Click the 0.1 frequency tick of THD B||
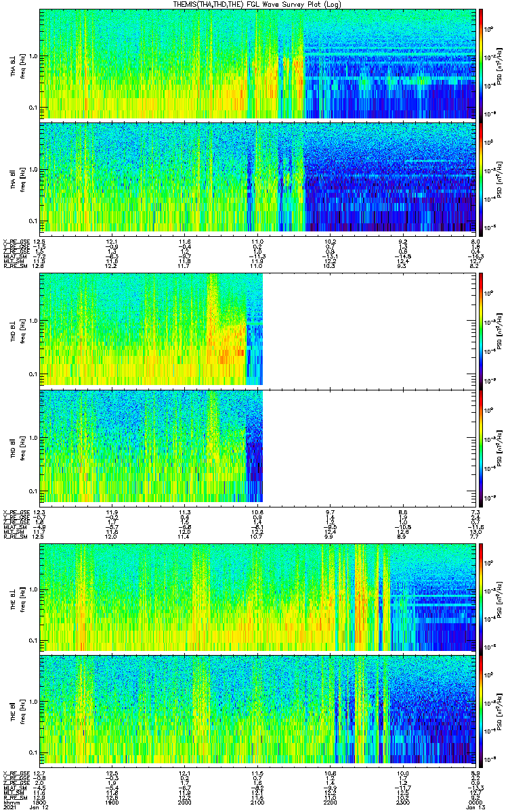 [x=33, y=490]
